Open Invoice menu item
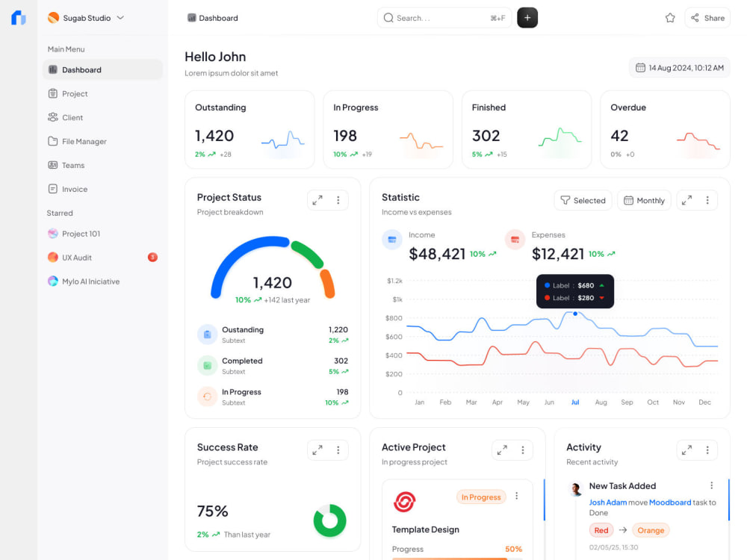747x560 pixels. [x=102, y=189]
